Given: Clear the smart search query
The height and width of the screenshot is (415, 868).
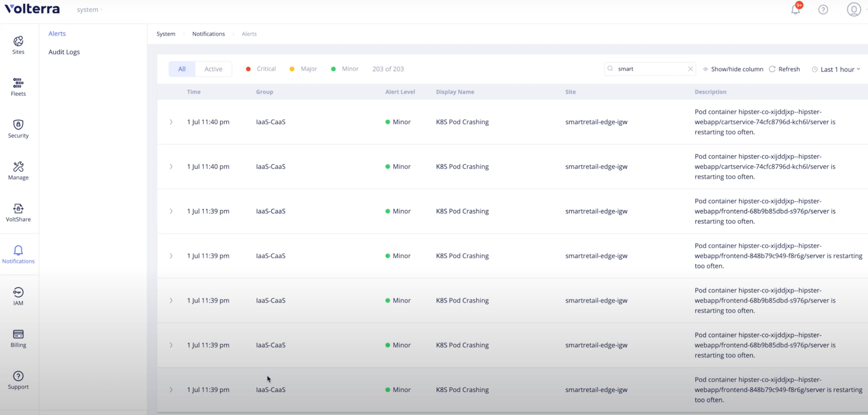Looking at the screenshot, I should (690, 69).
